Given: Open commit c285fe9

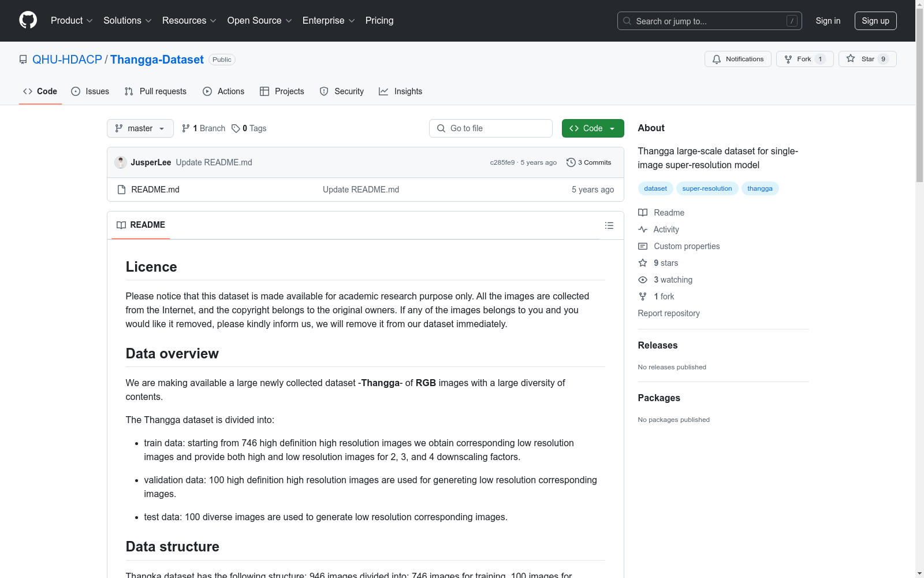Looking at the screenshot, I should 502,162.
